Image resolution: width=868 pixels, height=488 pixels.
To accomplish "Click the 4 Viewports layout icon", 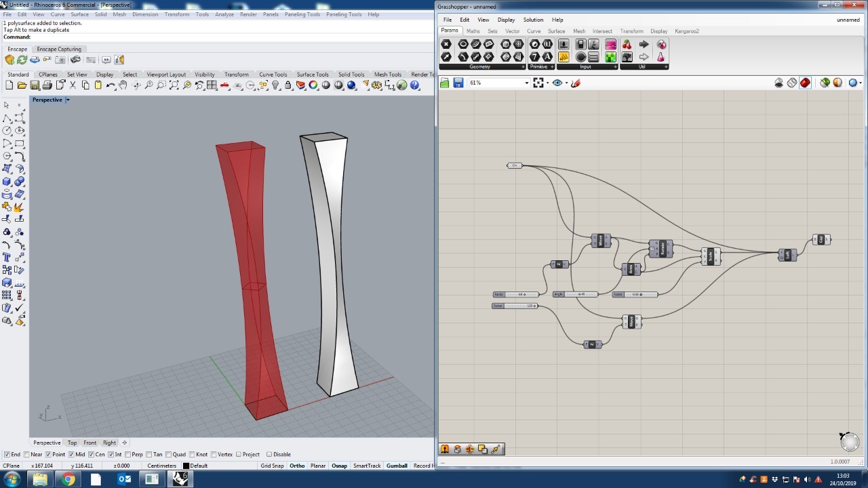I will tap(212, 85).
